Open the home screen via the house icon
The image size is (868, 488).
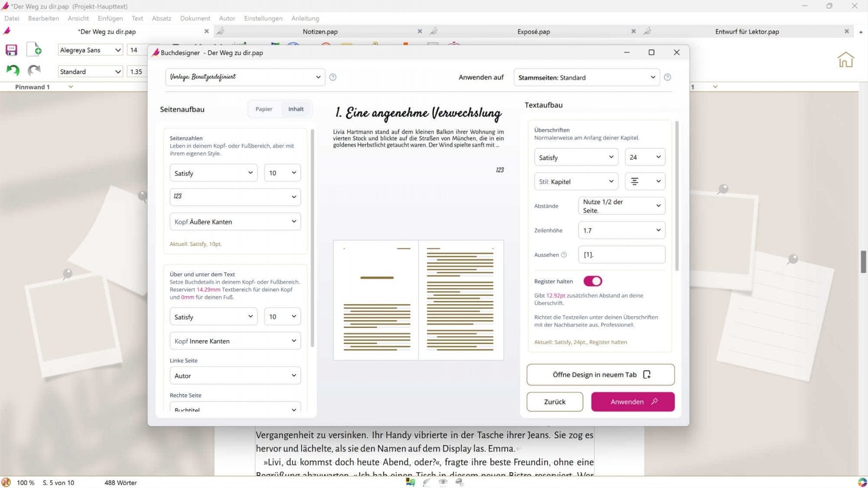846,59
